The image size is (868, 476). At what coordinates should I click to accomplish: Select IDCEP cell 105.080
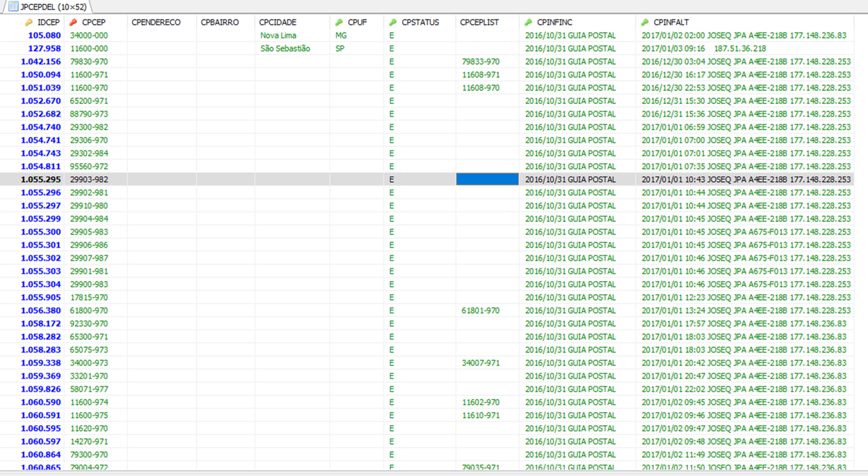(x=44, y=36)
